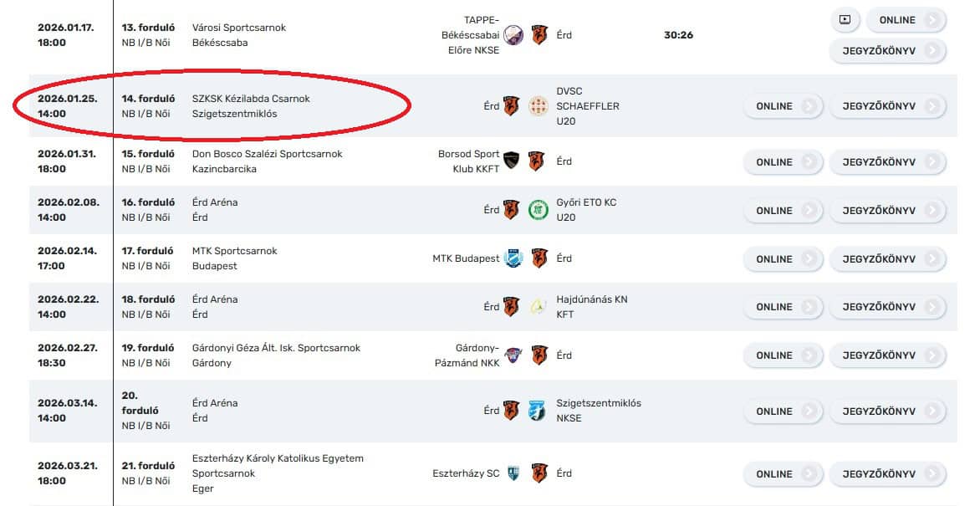Click the Szigetszentmiklós NKSE team logo
Screen dimensions: 980x506
click(x=537, y=411)
